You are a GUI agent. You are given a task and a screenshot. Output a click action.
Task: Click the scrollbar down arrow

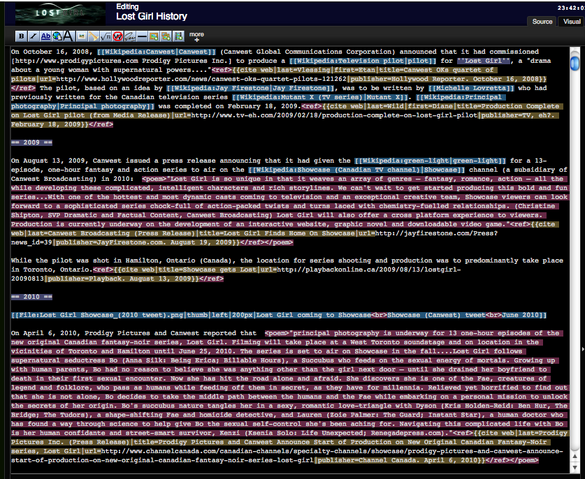coord(575,467)
